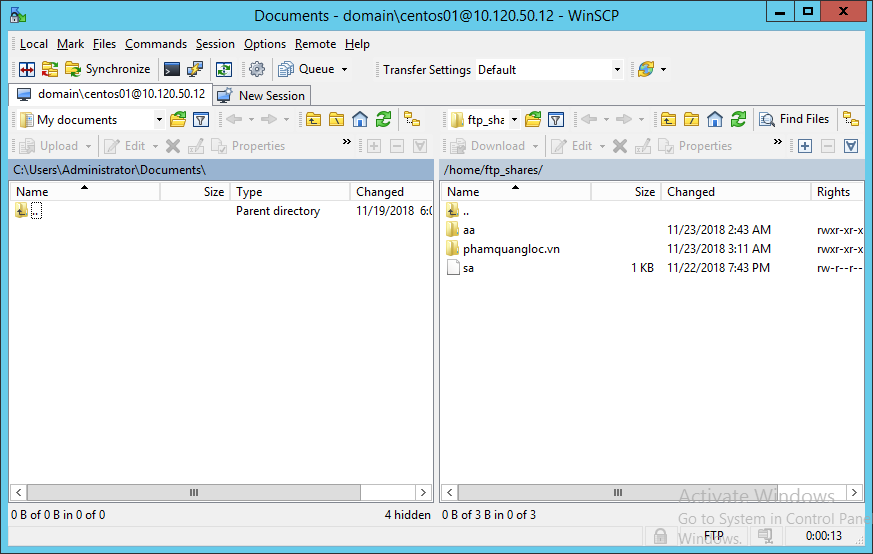
Task: Open the Options menu
Action: (x=264, y=44)
